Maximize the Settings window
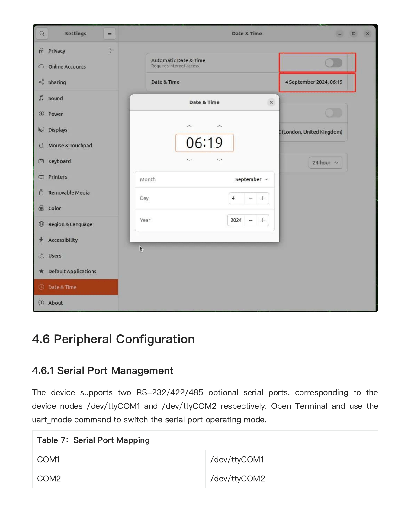This screenshot has width=411, height=532. pos(354,34)
